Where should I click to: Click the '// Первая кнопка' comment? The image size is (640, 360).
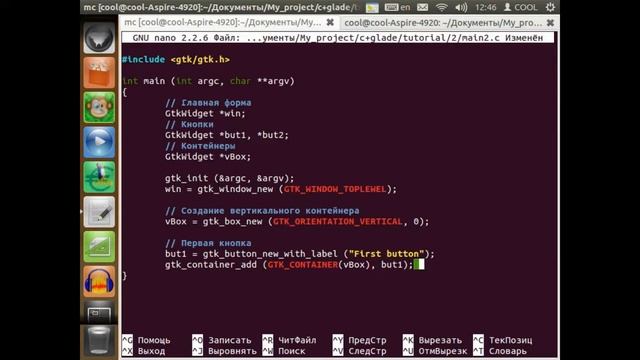tap(208, 243)
